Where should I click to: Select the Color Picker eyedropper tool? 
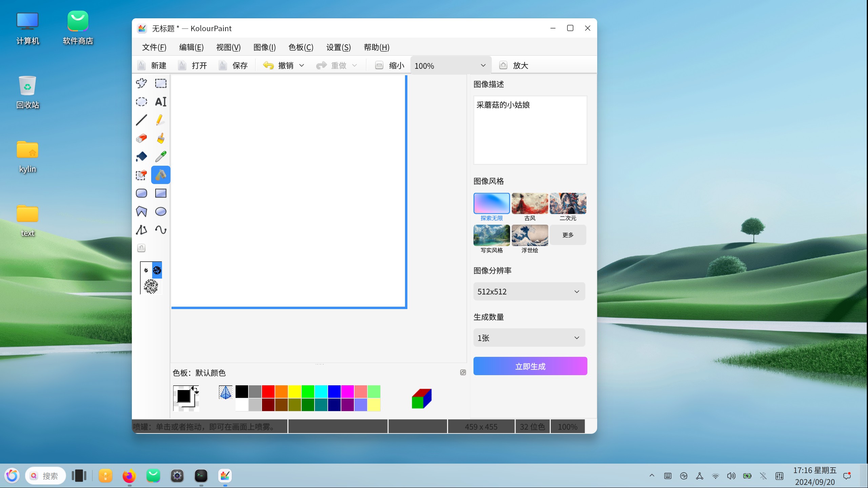pos(161,157)
